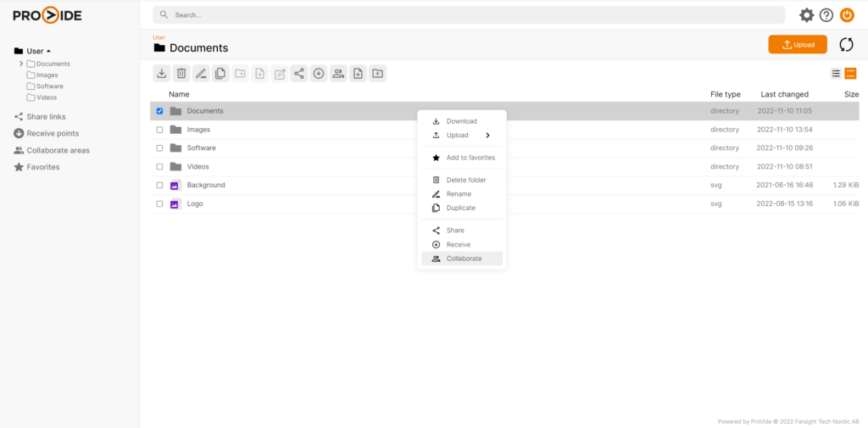The image size is (868, 428).
Task: Click the date 2022-11-10 13:54
Action: coord(784,130)
